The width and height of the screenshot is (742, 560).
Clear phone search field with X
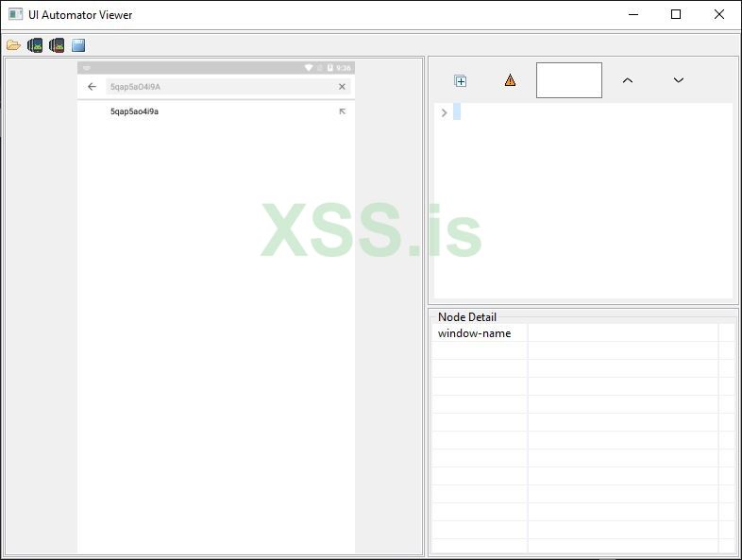pos(342,87)
